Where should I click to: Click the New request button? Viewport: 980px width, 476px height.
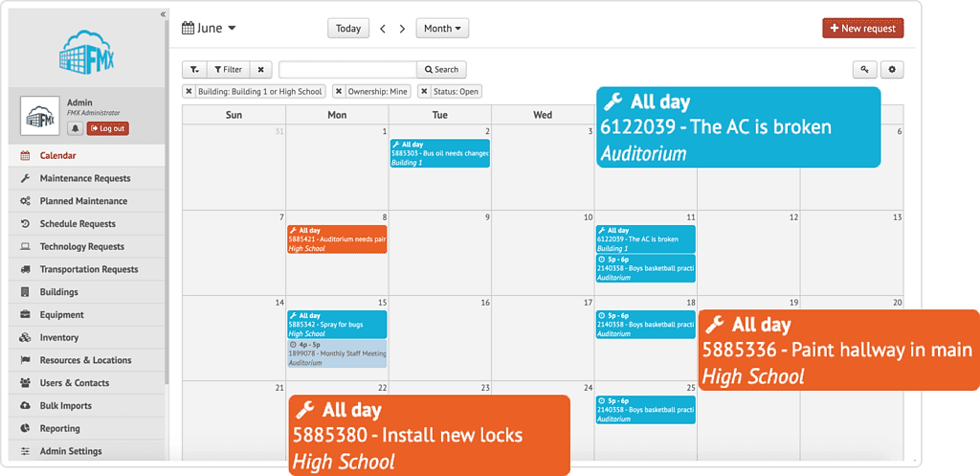click(x=862, y=29)
